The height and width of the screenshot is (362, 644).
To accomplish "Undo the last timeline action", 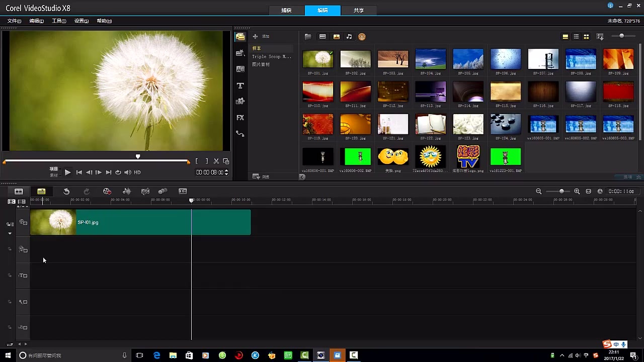I will click(66, 191).
